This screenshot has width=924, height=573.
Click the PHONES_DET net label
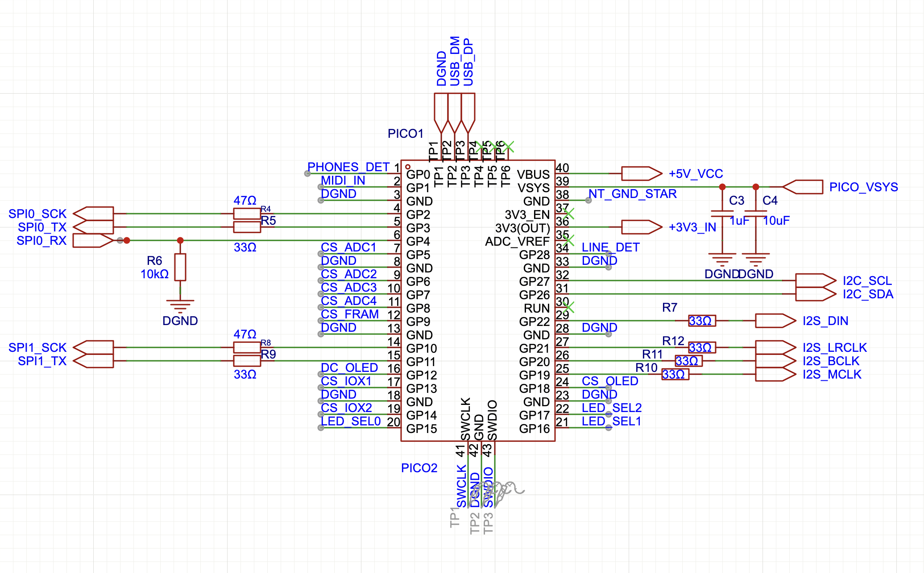click(x=348, y=167)
